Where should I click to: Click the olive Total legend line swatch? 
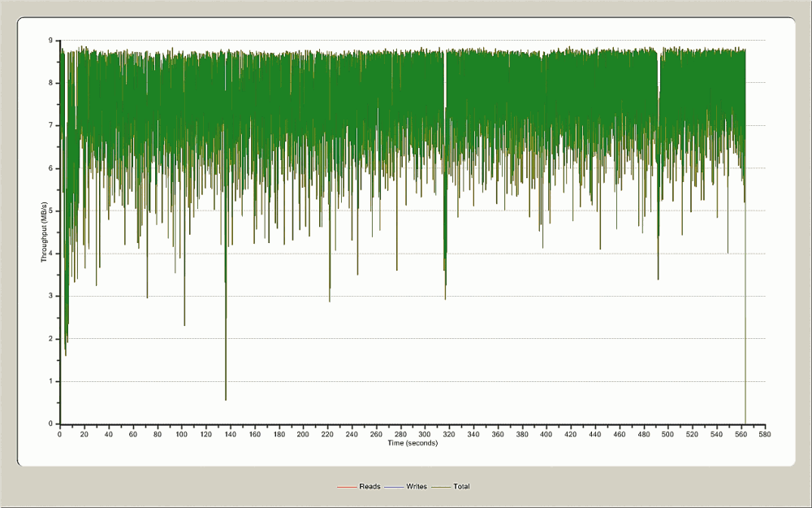point(442,487)
